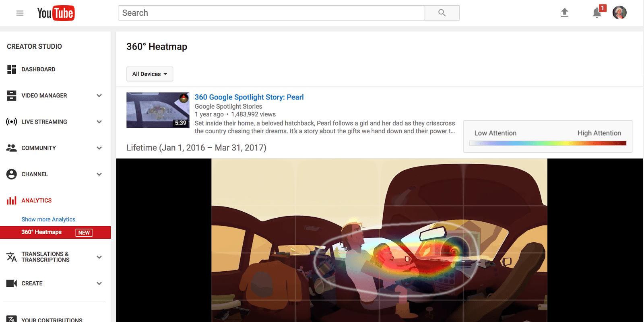Click the attention color gradient legend bar

[x=548, y=143]
